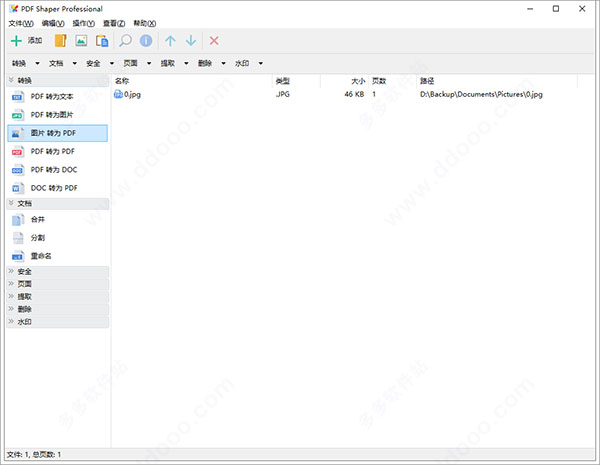Select PDF 转为 DOC label
The width and height of the screenshot is (600, 465).
pyautogui.click(x=54, y=170)
